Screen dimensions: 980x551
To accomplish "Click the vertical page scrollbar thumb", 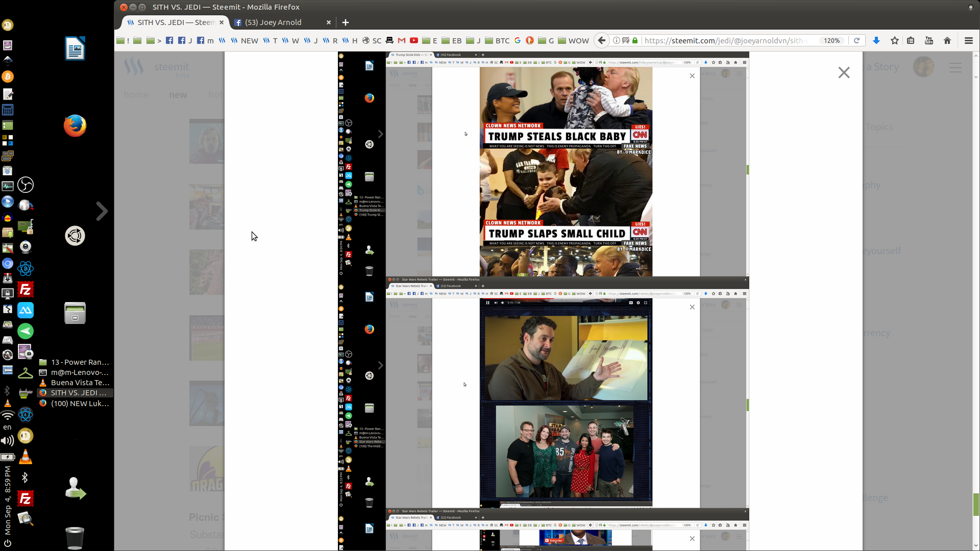I will tap(976, 505).
